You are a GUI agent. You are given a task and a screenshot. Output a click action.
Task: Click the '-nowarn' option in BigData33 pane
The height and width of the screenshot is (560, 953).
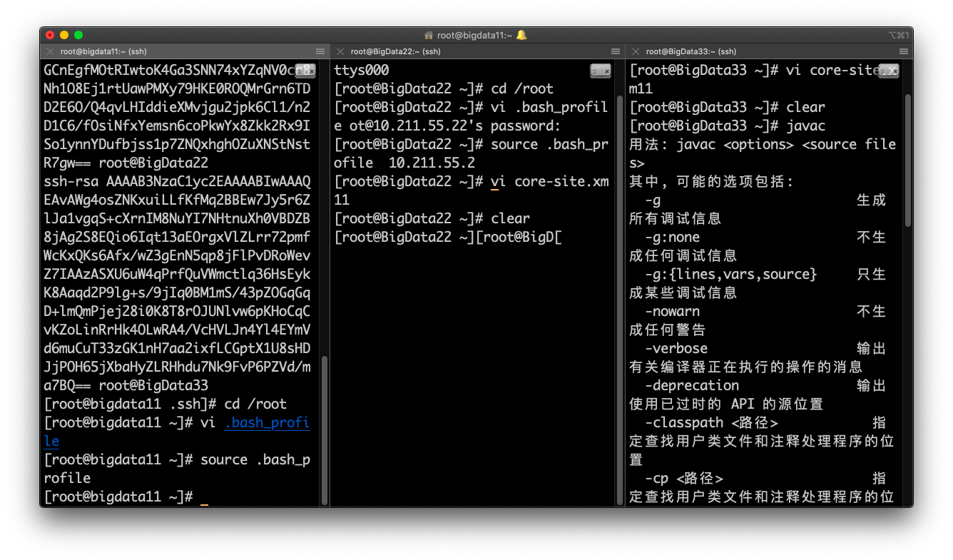point(673,311)
